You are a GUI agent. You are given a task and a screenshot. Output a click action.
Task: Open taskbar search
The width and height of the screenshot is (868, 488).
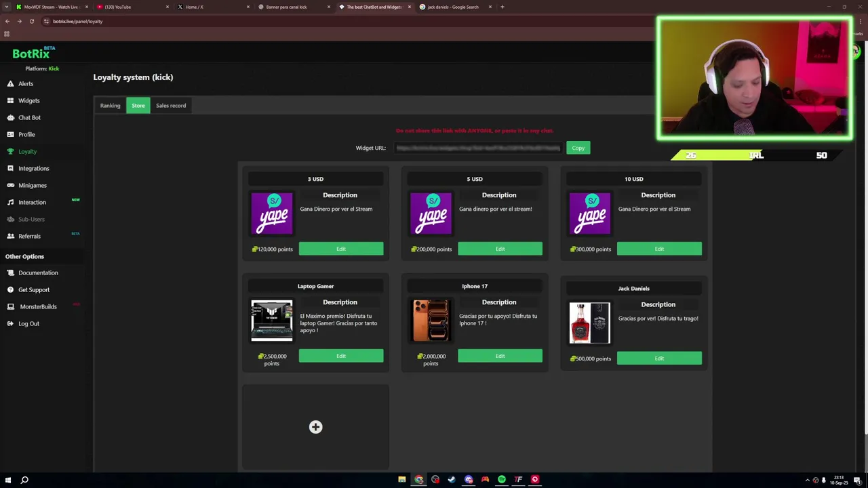pos(24,480)
